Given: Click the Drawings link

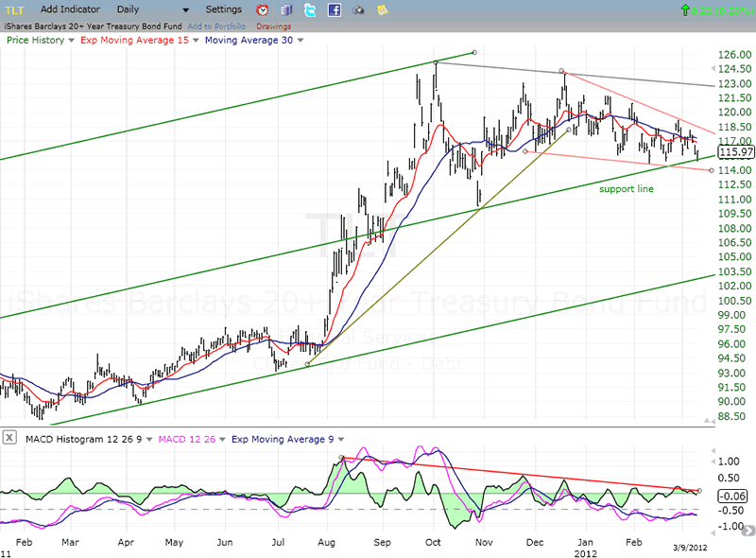Looking at the screenshot, I should pos(274,26).
